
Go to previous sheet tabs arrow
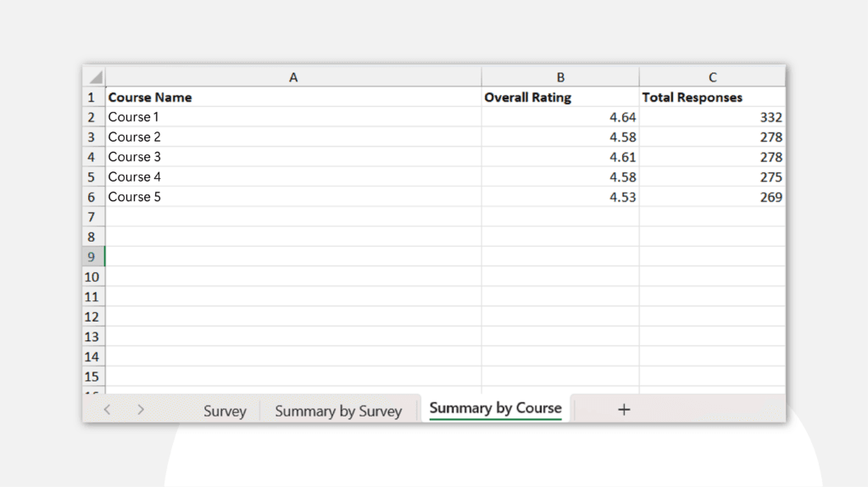[108, 410]
